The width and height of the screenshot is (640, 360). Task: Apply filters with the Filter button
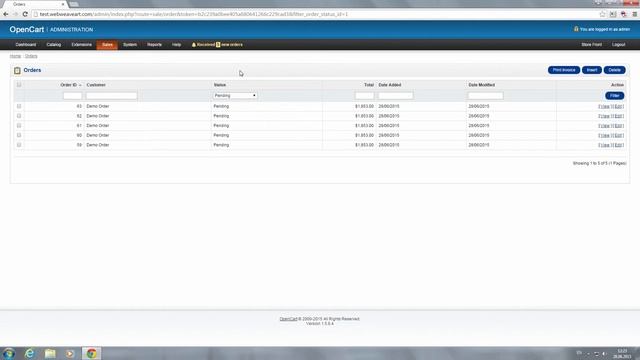coord(614,96)
